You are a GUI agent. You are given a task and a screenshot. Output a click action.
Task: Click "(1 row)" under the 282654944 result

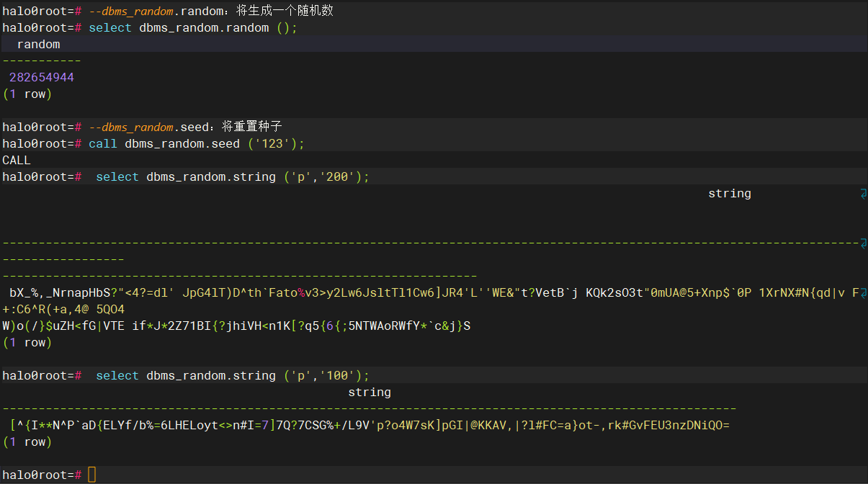27,94
